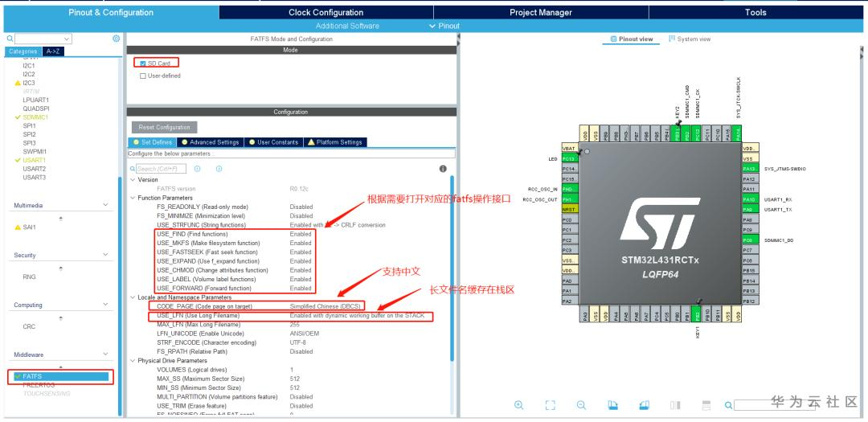This screenshot has height=422, width=868.
Task: Open the Platform Settings tab
Action: click(335, 142)
